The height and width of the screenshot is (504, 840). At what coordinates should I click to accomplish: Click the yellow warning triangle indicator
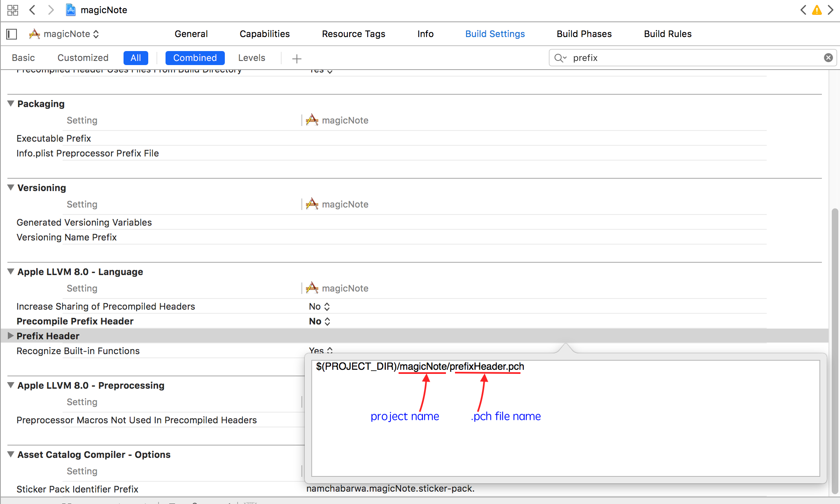click(817, 10)
